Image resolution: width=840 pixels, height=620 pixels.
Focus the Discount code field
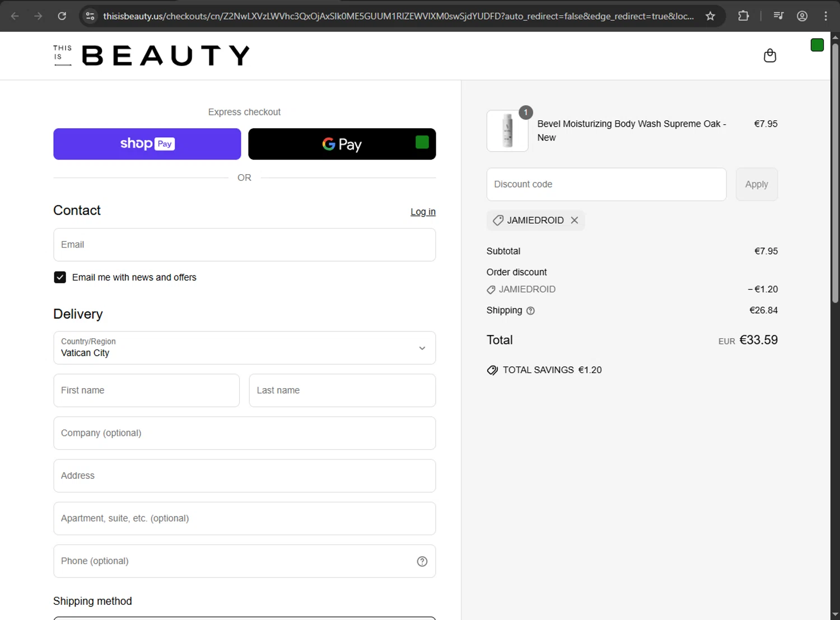pos(606,184)
